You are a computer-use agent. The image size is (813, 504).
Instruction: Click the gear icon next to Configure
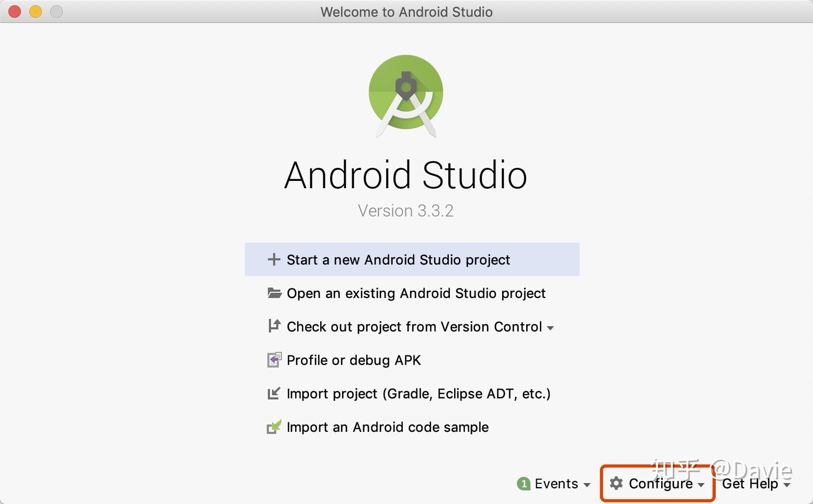pyautogui.click(x=616, y=484)
